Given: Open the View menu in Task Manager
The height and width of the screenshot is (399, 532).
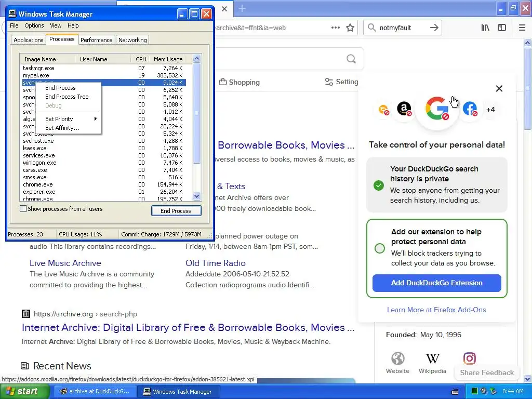Looking at the screenshot, I should pyautogui.click(x=56, y=25).
